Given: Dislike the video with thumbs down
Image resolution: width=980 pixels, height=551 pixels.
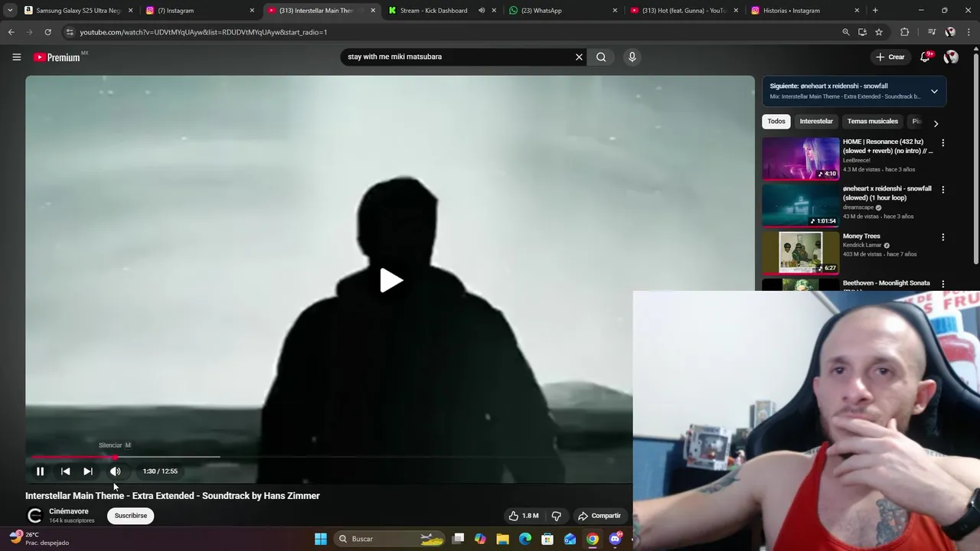Looking at the screenshot, I should [x=557, y=516].
